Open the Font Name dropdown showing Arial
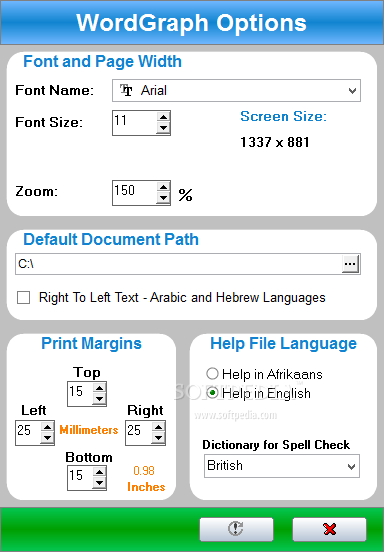The width and height of the screenshot is (384, 552). click(236, 90)
